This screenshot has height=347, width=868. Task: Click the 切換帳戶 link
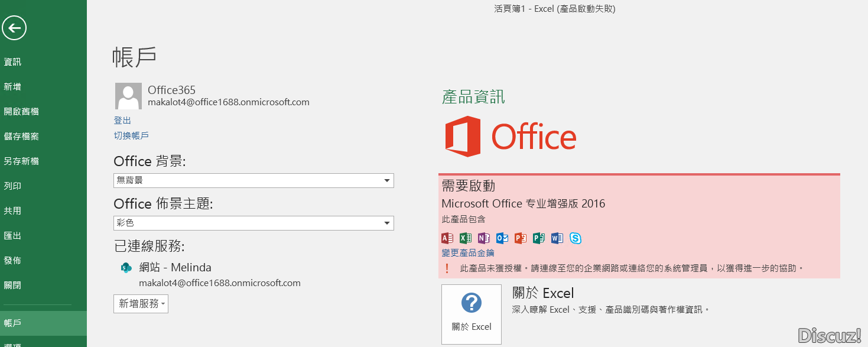pos(131,136)
